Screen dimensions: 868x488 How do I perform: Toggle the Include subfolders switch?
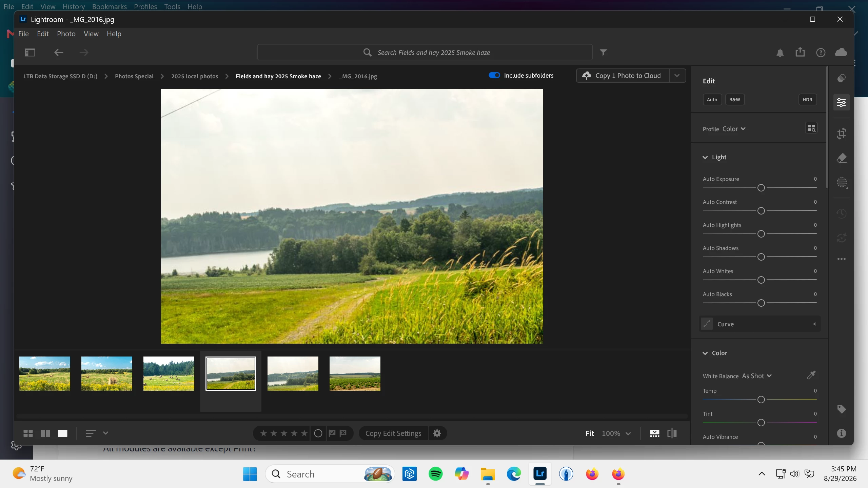(x=494, y=75)
